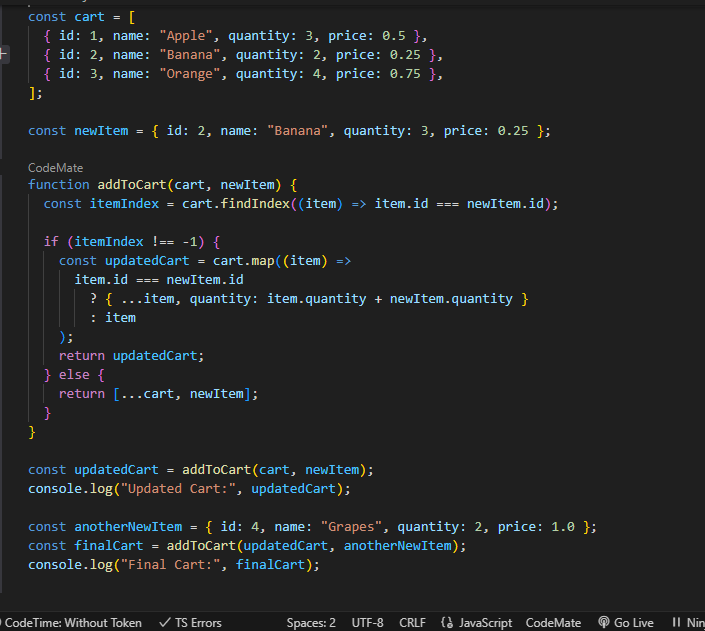This screenshot has height=631, width=705.
Task: Click the "Orange" string literal
Action: click(x=190, y=74)
